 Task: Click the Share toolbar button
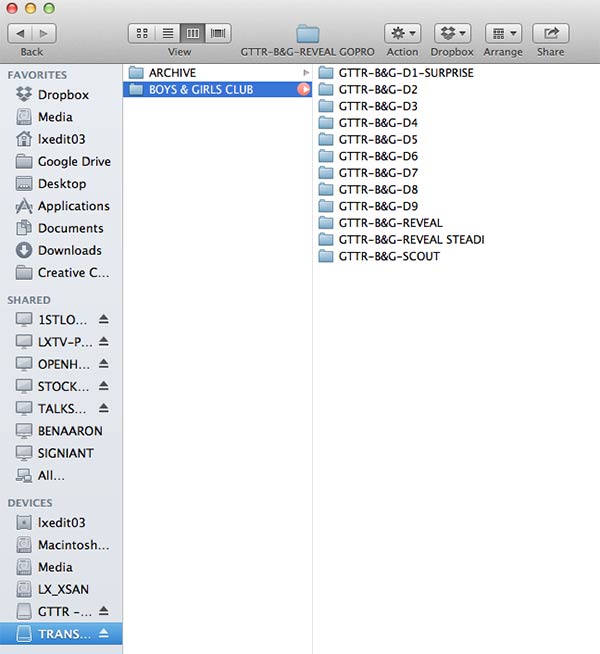(551, 33)
